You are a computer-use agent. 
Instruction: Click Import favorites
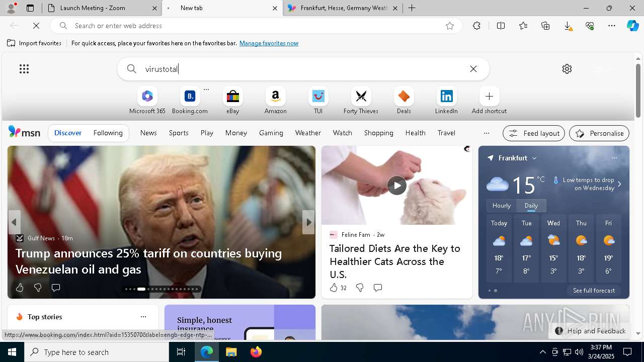coord(34,43)
